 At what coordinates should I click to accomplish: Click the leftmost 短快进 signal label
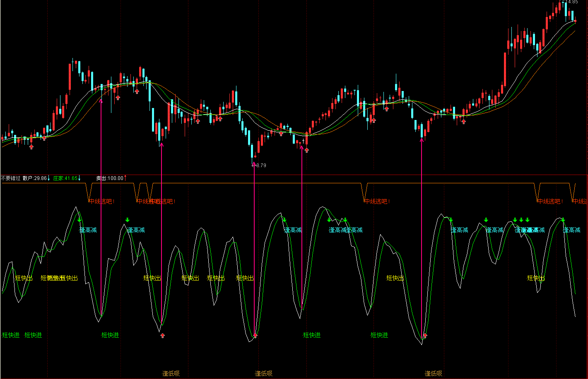tap(11, 335)
